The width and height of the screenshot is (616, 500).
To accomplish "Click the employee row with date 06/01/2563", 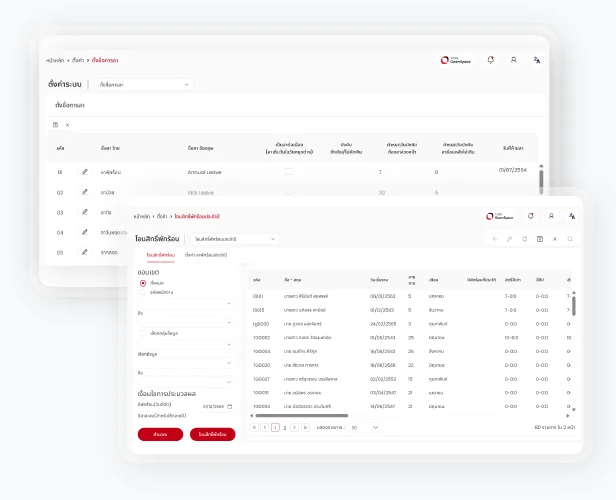I will (x=411, y=296).
